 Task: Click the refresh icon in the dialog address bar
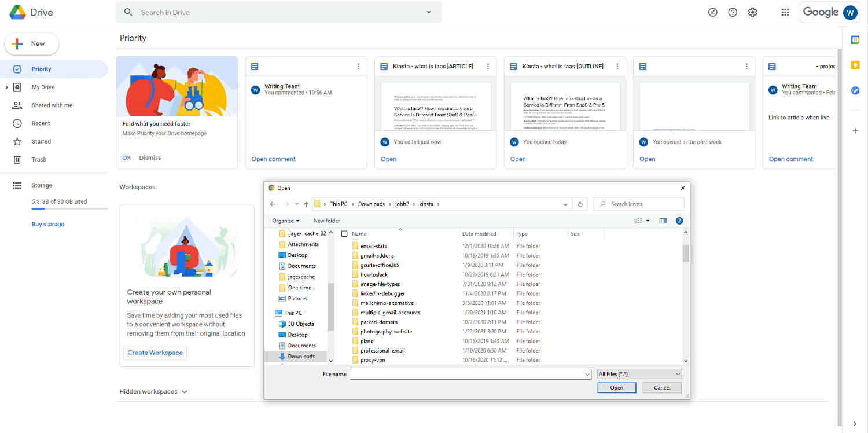pos(580,204)
